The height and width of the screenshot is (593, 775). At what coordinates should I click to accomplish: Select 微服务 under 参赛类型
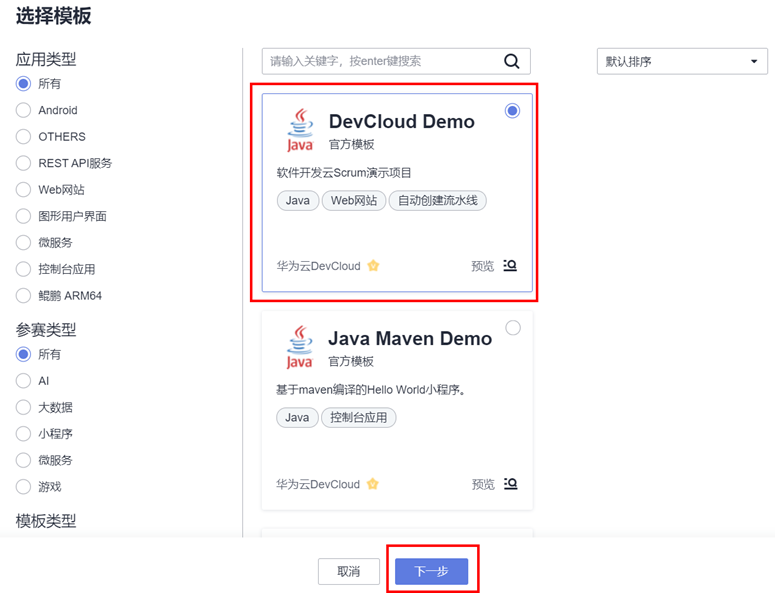tap(23, 460)
